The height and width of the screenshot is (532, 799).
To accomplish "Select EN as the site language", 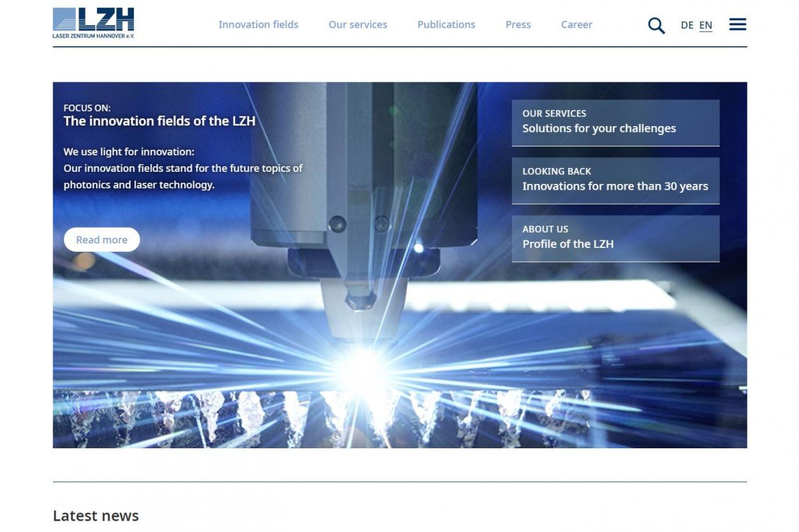I will point(705,25).
